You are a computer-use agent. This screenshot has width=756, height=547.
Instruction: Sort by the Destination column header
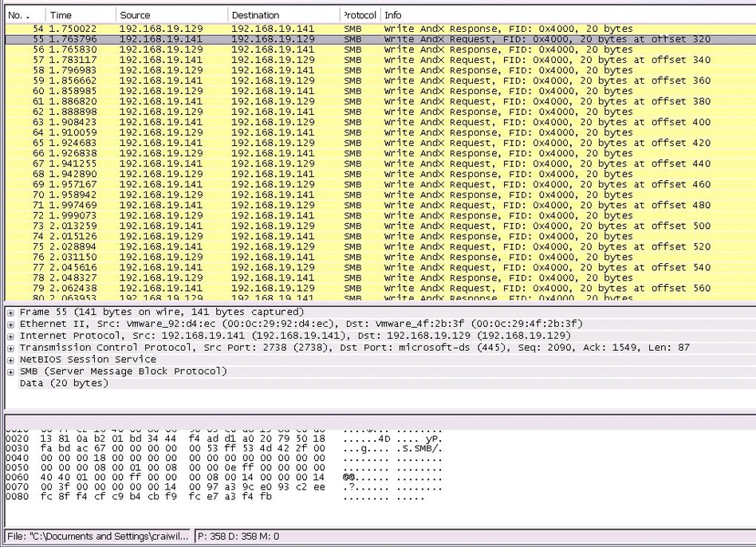point(284,15)
